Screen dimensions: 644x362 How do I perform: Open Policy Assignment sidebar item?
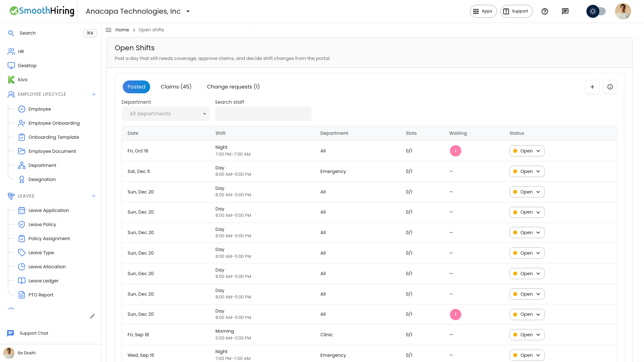[49, 239]
